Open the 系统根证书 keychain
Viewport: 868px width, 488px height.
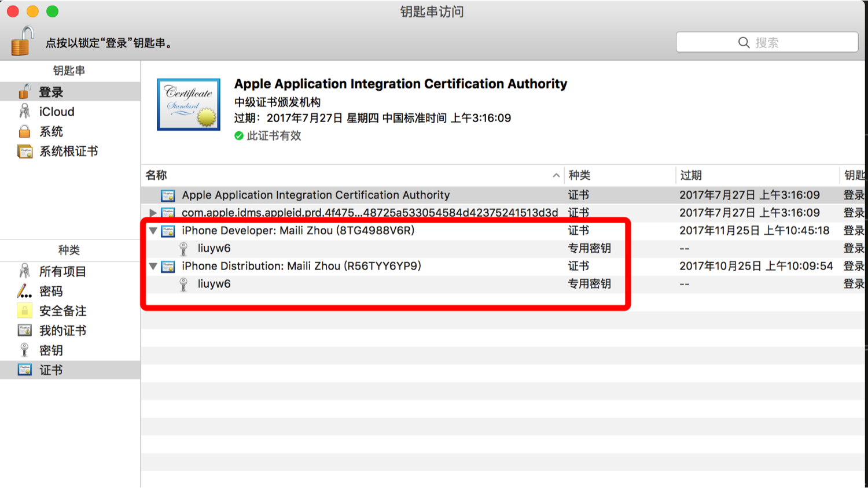click(x=68, y=151)
